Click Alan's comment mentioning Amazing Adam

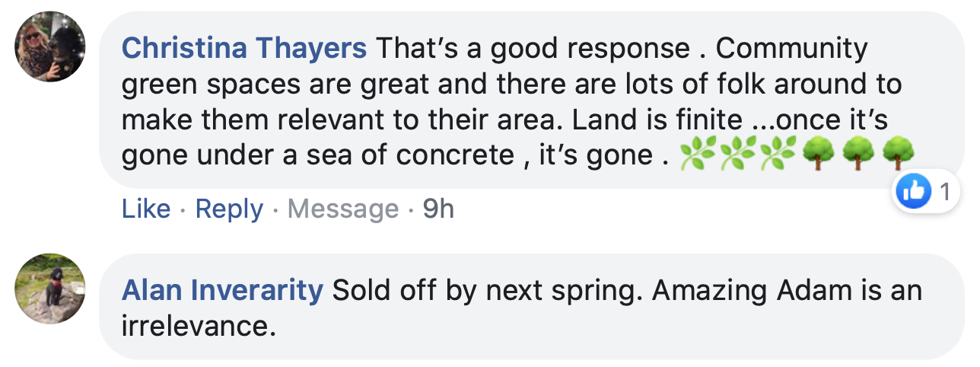532,307
